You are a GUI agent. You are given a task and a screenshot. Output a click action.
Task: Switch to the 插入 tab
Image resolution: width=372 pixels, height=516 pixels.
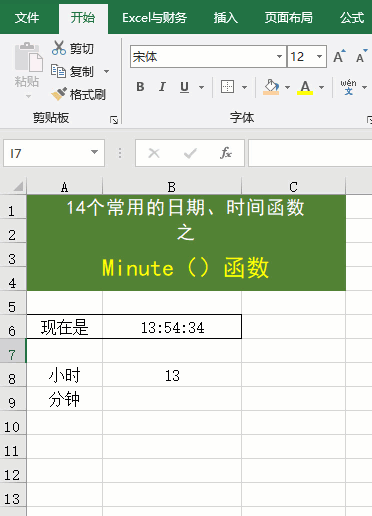226,18
